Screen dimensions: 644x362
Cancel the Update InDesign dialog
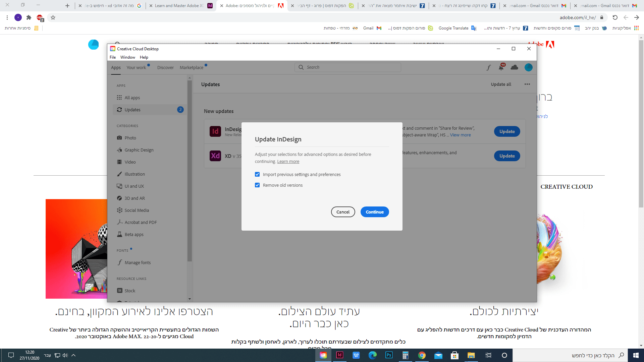343,212
